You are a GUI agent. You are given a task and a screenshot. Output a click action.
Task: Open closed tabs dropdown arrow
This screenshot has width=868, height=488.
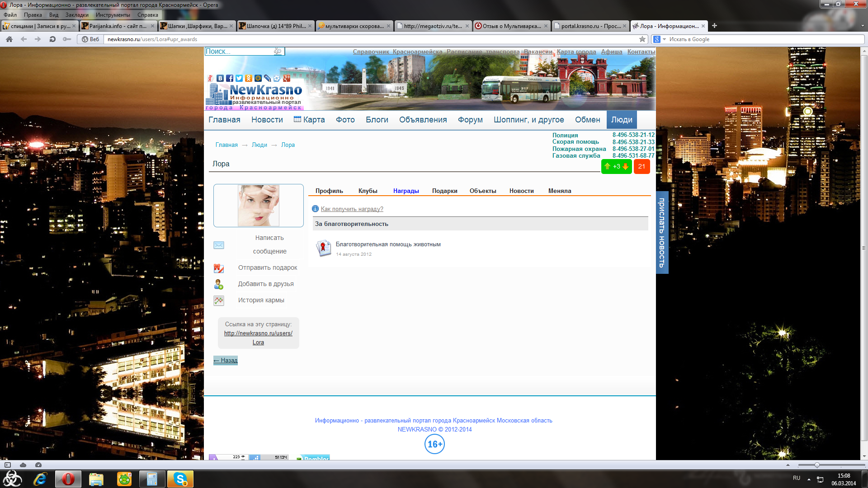click(863, 26)
